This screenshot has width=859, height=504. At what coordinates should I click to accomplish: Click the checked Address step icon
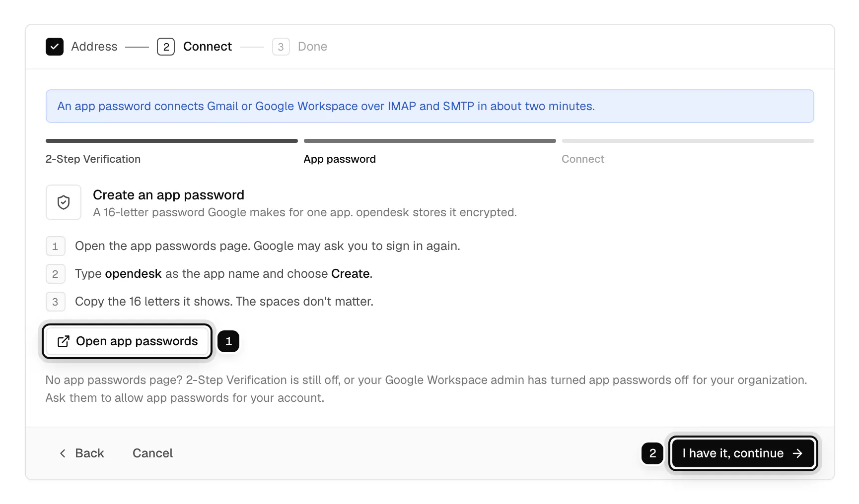(x=55, y=47)
